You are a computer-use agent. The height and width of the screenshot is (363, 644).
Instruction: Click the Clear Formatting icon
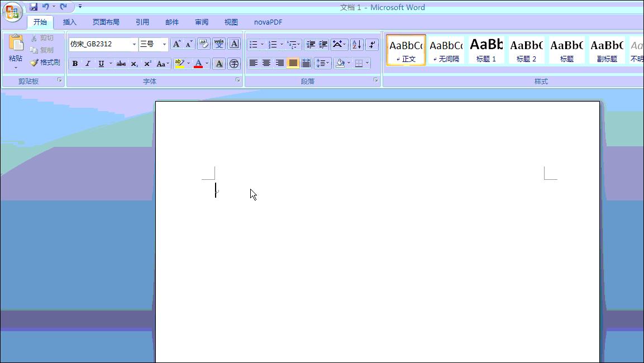click(x=203, y=44)
